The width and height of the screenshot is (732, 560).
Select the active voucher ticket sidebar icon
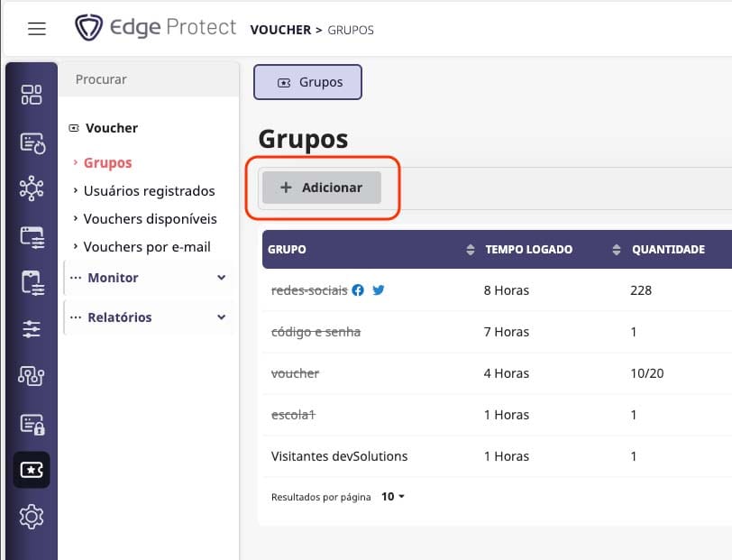click(x=32, y=470)
